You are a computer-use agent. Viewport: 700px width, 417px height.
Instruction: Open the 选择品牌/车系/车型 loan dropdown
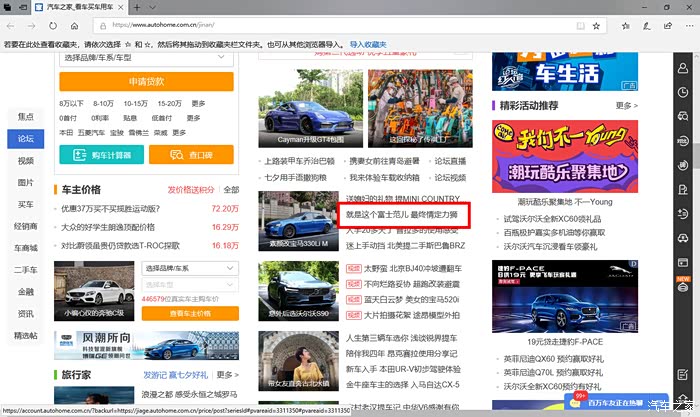click(148, 58)
